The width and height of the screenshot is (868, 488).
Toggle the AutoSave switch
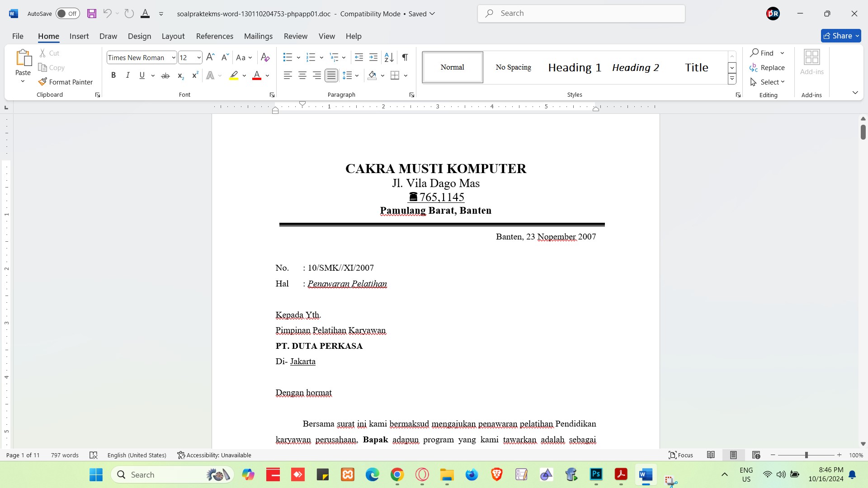coord(67,13)
